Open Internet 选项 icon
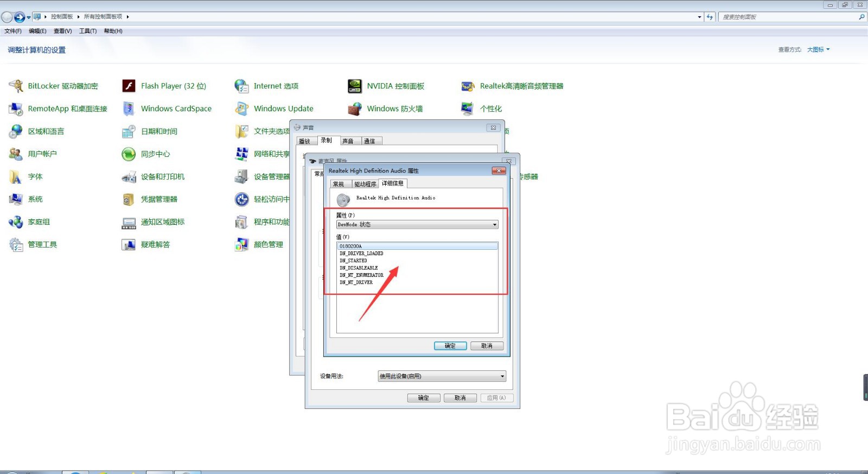Viewport: 868px width, 474px height. click(241, 86)
